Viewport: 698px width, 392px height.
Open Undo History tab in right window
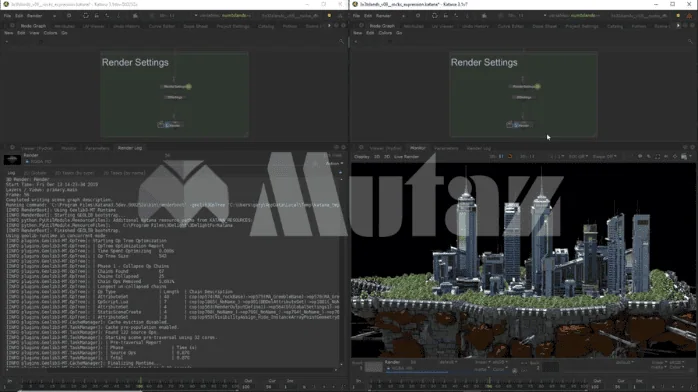point(475,26)
